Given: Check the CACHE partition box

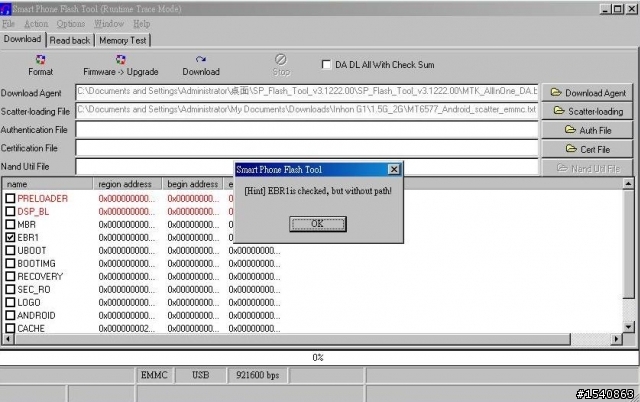Looking at the screenshot, I should [x=10, y=328].
